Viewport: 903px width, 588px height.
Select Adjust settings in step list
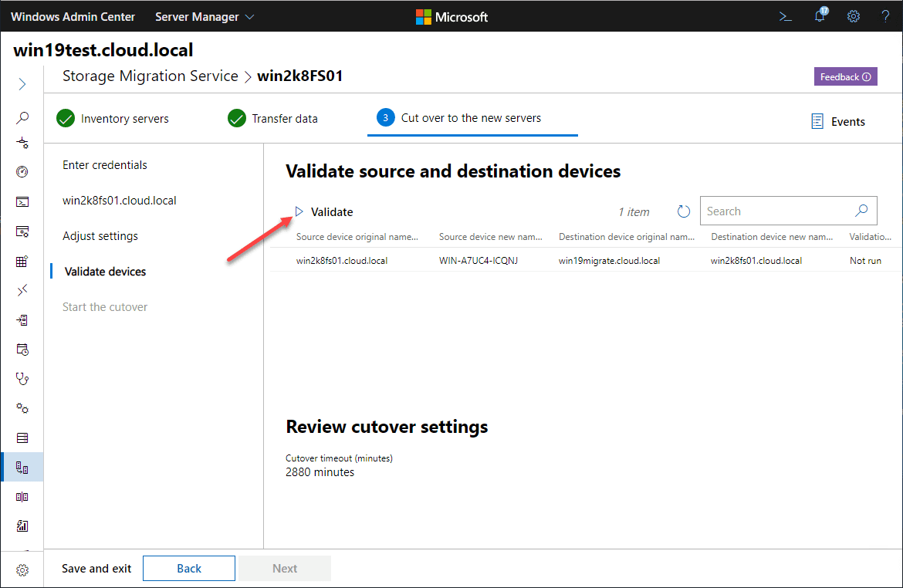100,236
